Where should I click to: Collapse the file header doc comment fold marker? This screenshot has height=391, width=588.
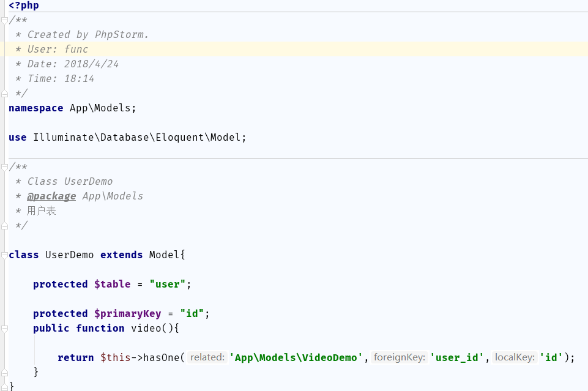click(x=4, y=20)
